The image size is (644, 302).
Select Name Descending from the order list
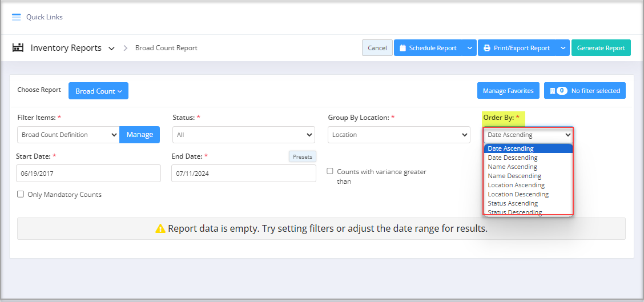514,176
